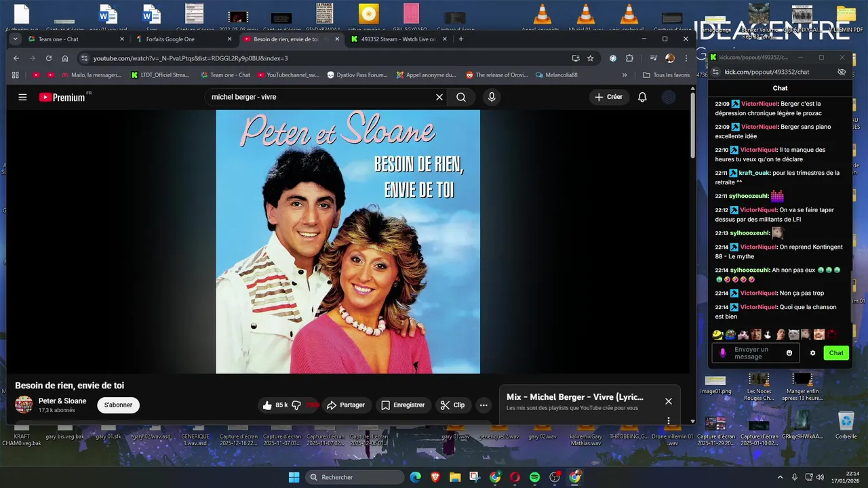Reload the YouTube page in Chrome
Image resolution: width=868 pixels, height=488 pixels.
(x=49, y=58)
